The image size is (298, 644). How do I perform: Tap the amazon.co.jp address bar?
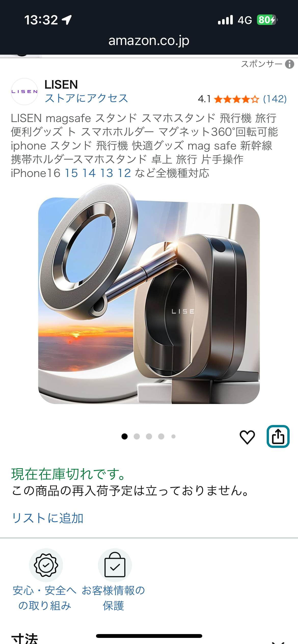click(x=149, y=40)
